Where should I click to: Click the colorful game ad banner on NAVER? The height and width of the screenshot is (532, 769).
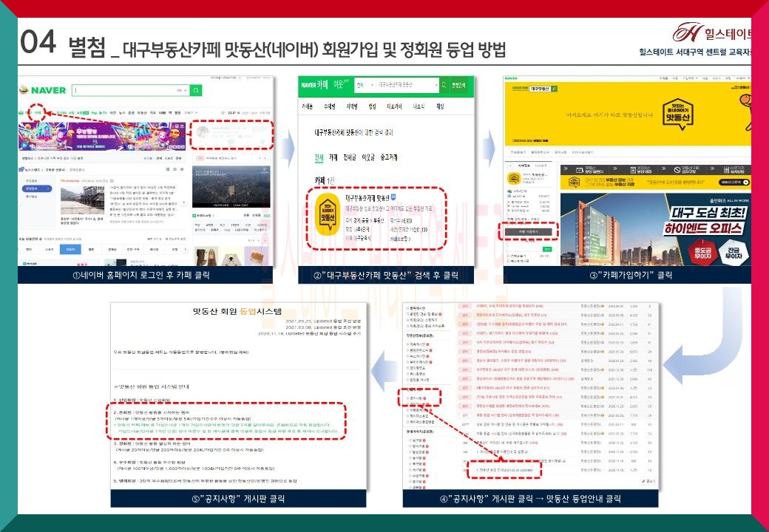click(x=102, y=136)
